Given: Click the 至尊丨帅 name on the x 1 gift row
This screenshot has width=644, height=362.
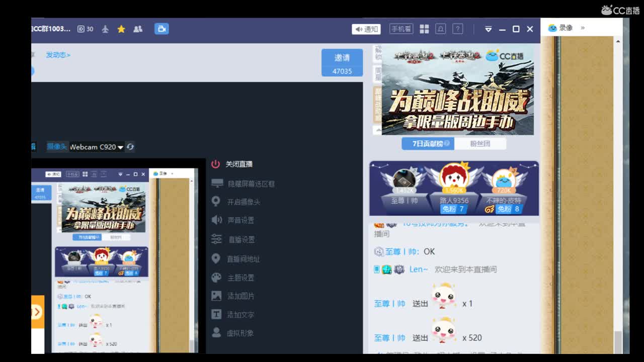Looking at the screenshot, I should tap(389, 304).
